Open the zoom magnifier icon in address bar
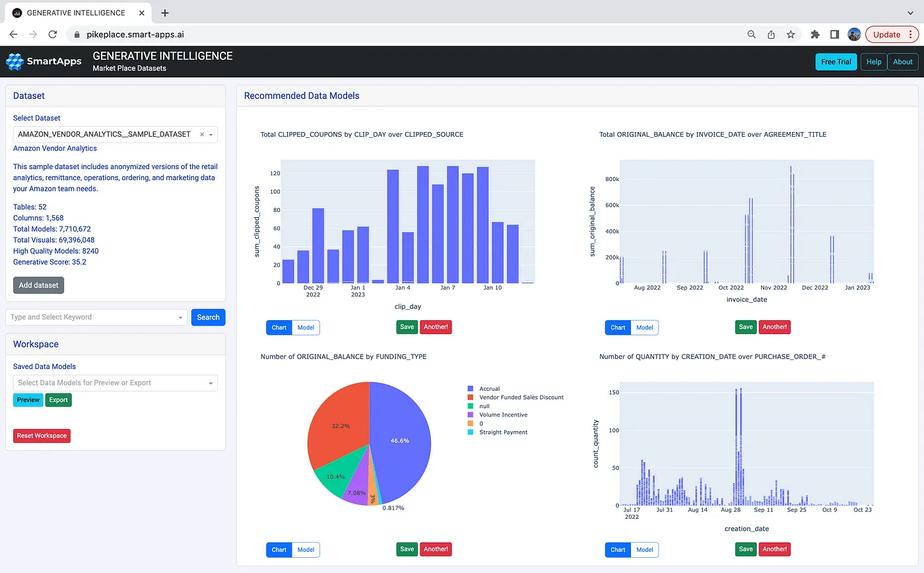 [x=751, y=34]
